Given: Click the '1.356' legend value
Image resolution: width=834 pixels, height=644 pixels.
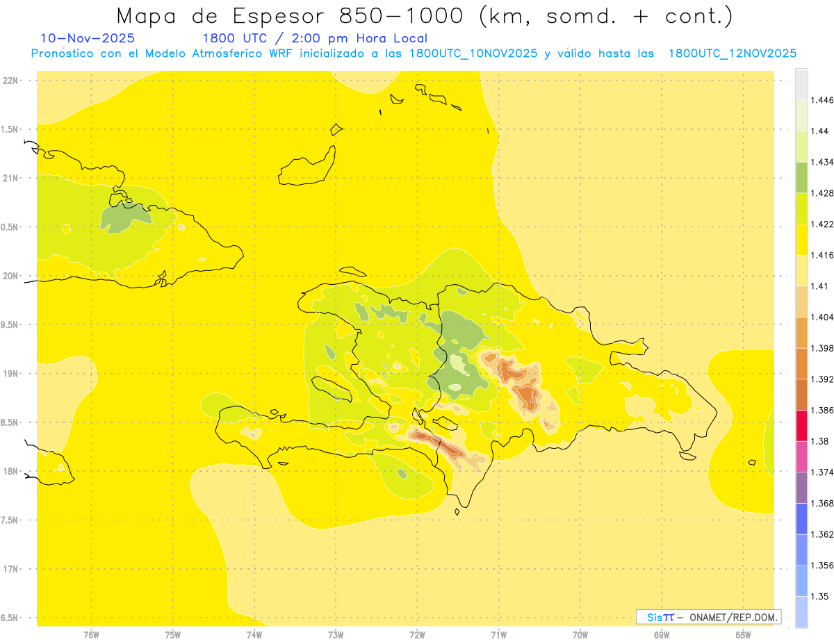Looking at the screenshot, I should pos(824,565).
